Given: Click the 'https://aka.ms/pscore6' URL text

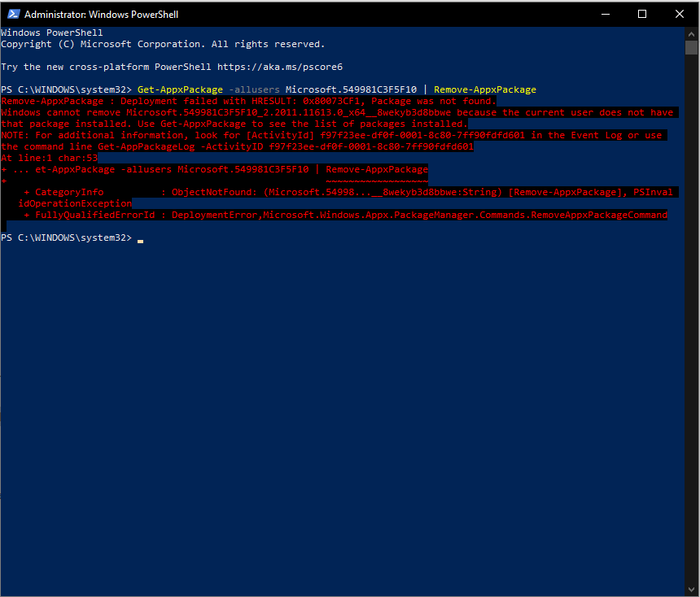Looking at the screenshot, I should (280, 67).
